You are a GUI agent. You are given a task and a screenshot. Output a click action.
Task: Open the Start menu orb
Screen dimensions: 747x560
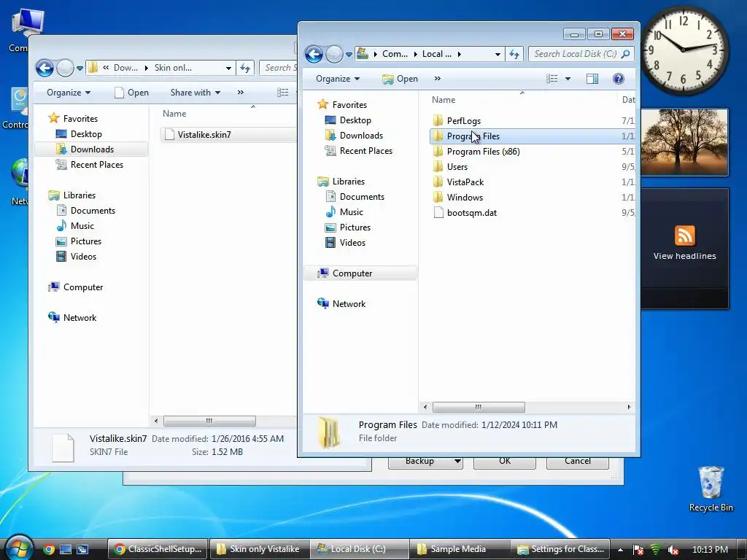[x=18, y=548]
